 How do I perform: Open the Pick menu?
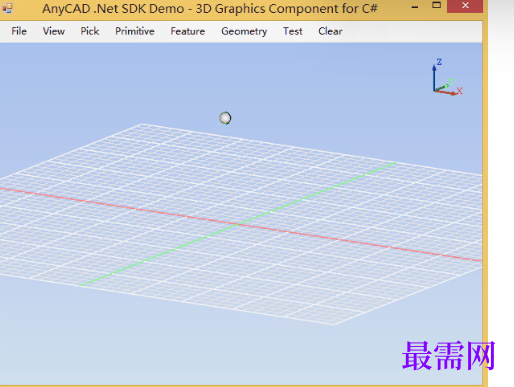pos(90,31)
